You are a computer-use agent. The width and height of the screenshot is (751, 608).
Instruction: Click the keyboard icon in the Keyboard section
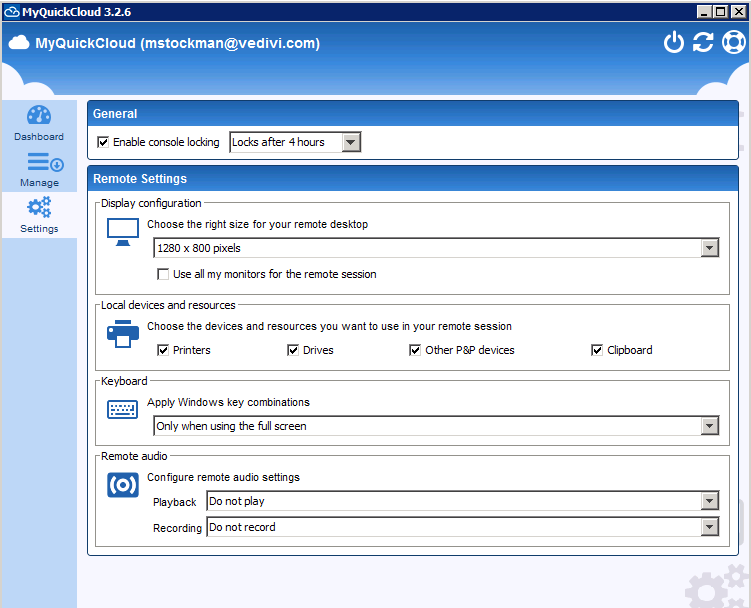(x=123, y=410)
